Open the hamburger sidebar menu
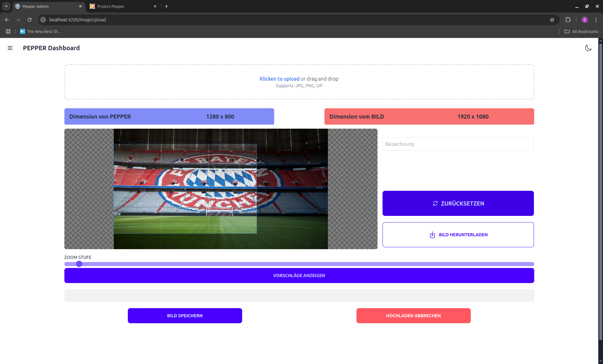This screenshot has height=364, width=603. click(10, 48)
